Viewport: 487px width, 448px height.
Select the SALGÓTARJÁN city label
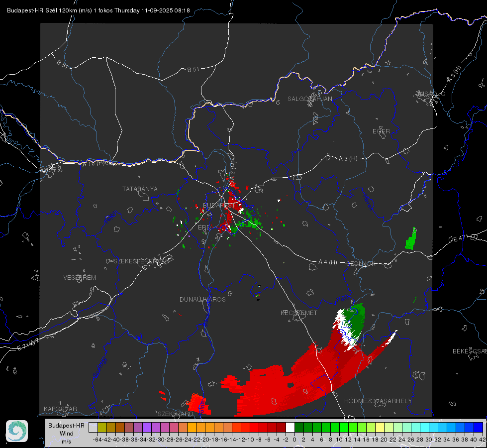click(309, 99)
